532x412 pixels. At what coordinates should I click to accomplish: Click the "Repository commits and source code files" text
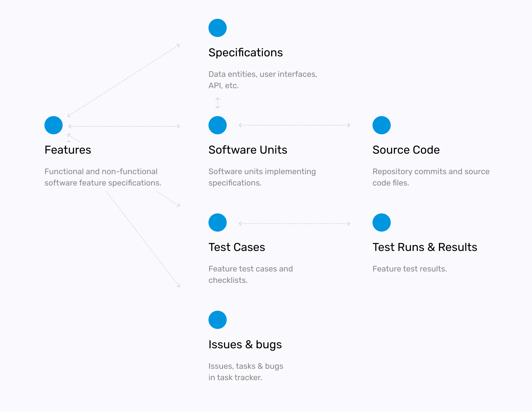point(431,177)
